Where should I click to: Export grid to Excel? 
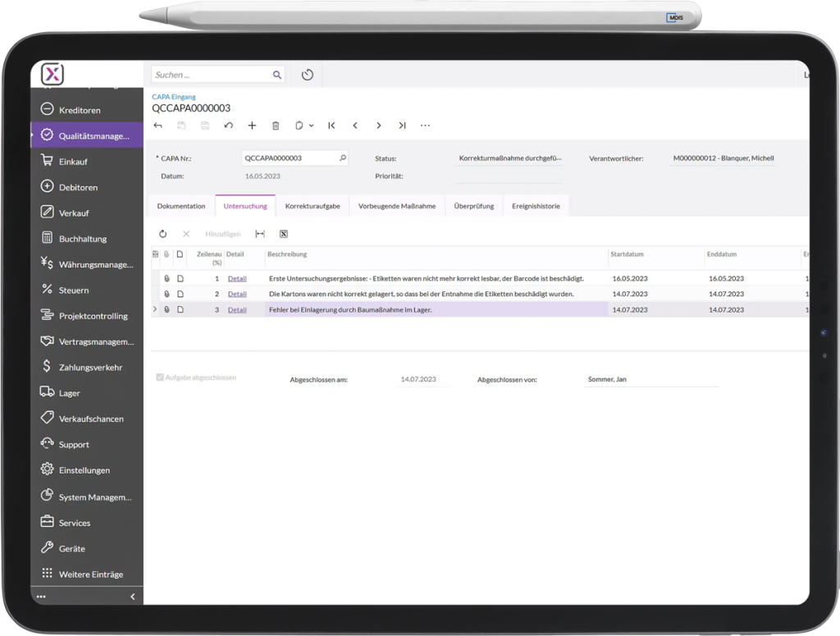click(283, 234)
